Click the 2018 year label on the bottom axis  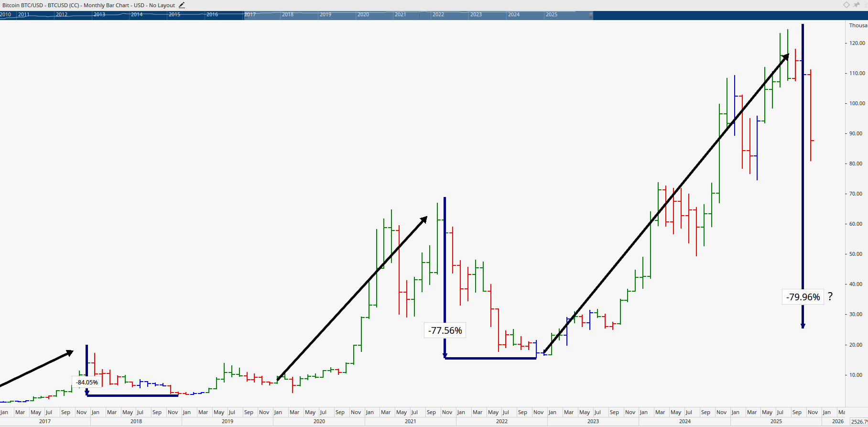136,421
